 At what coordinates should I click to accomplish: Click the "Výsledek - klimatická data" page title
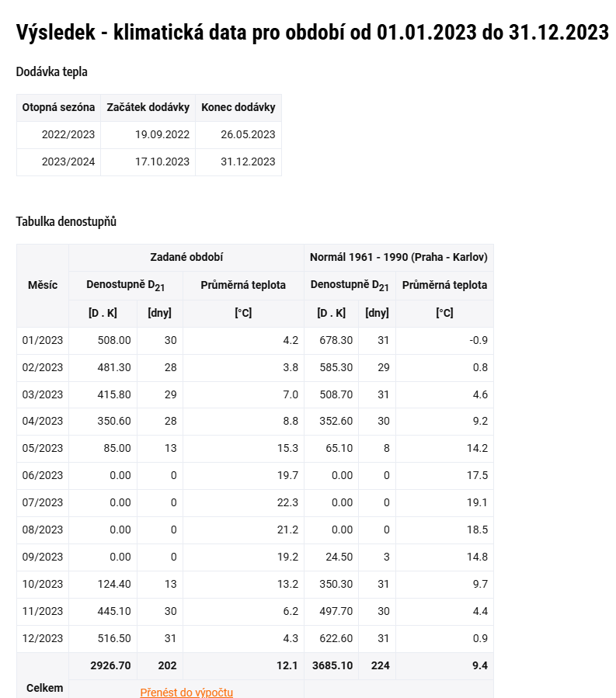[311, 32]
